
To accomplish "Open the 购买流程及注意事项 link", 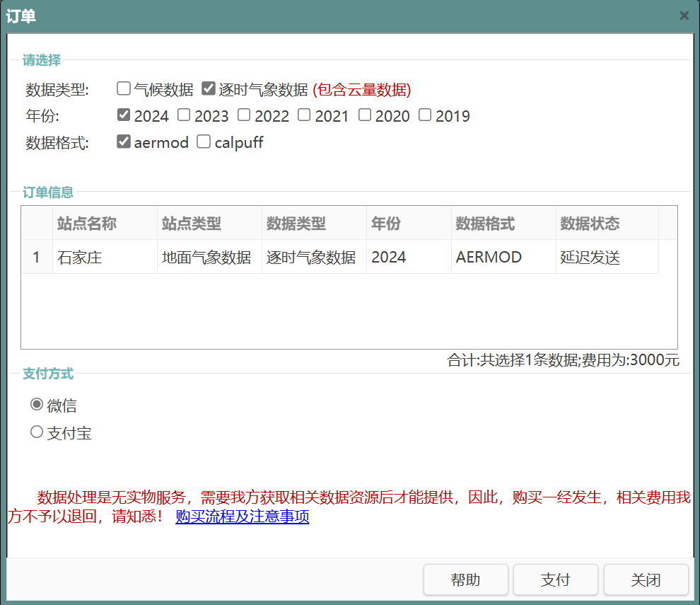I will point(242,517).
